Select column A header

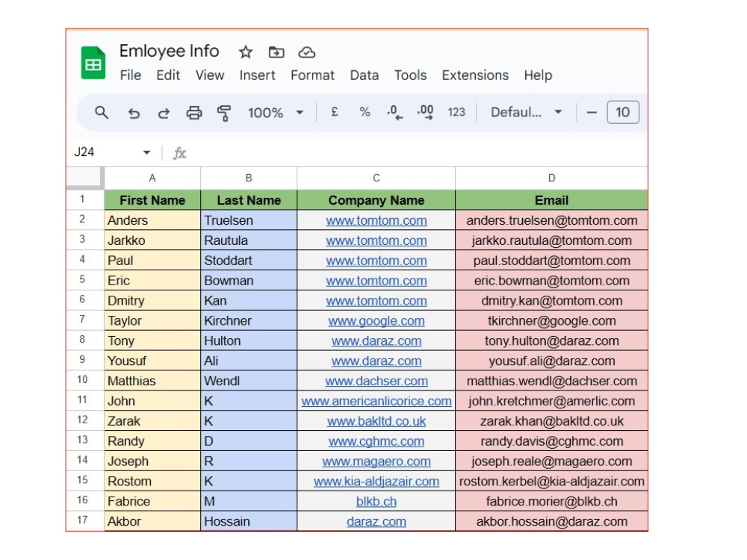[x=152, y=178]
